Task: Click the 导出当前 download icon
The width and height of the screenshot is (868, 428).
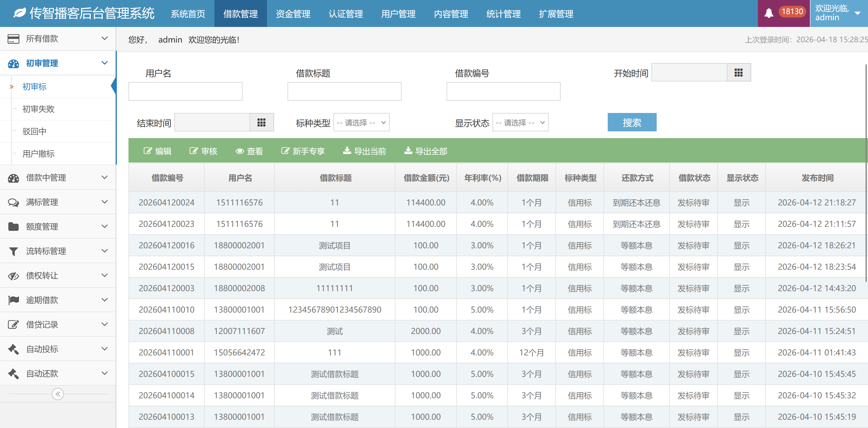Action: 347,151
